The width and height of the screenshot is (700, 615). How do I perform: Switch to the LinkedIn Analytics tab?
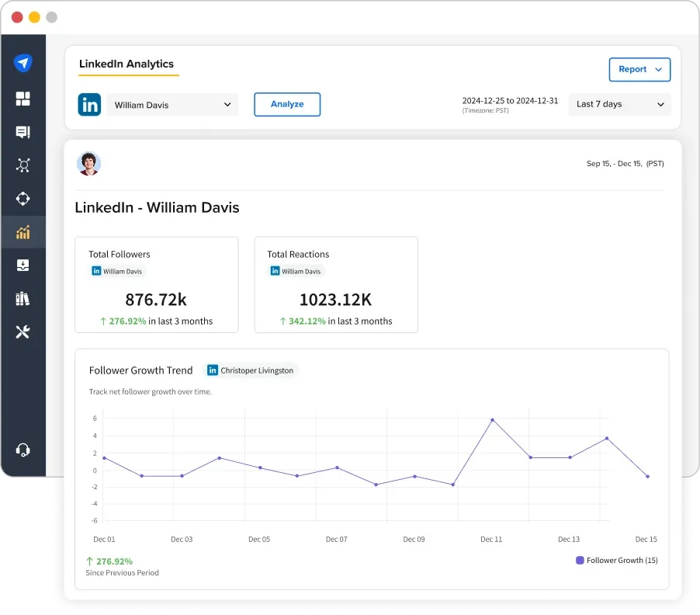pos(127,64)
